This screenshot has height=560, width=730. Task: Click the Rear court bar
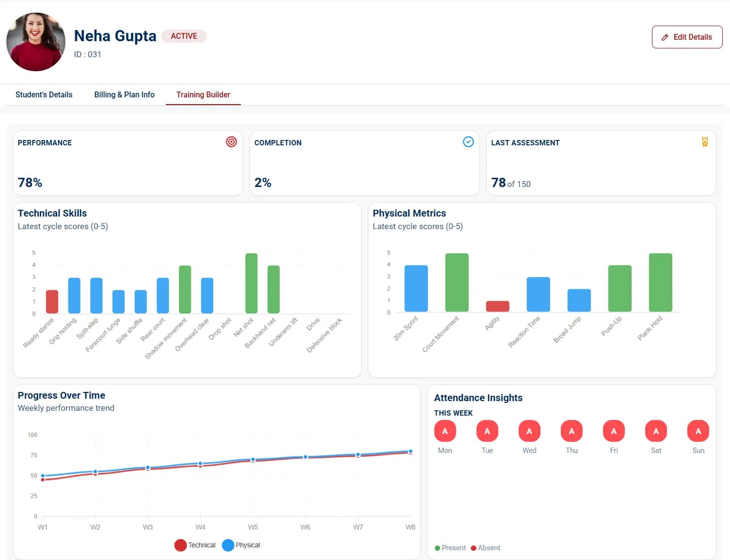coord(163,296)
